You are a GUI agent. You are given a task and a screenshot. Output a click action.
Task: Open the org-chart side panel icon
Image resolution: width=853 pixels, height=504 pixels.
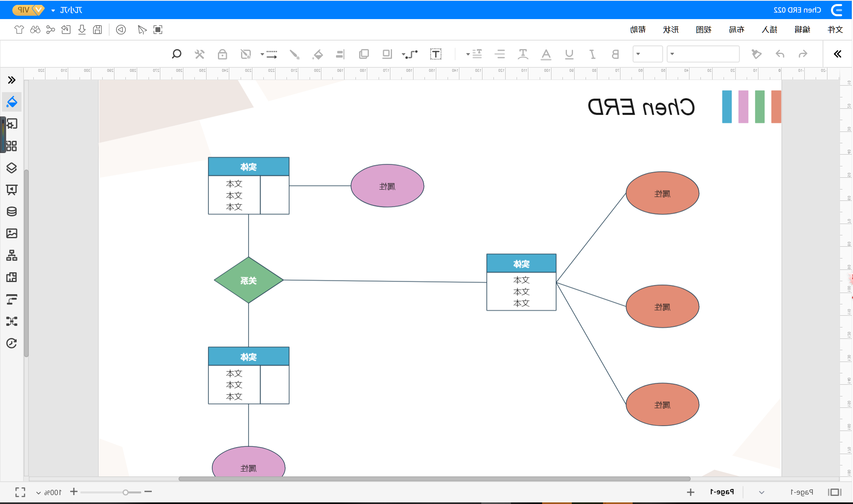tap(12, 255)
